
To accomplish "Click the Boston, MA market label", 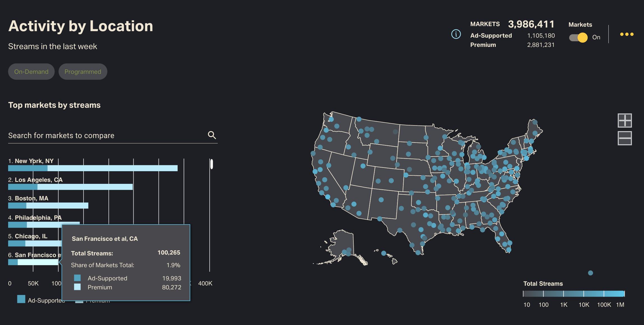I will [x=31, y=198].
